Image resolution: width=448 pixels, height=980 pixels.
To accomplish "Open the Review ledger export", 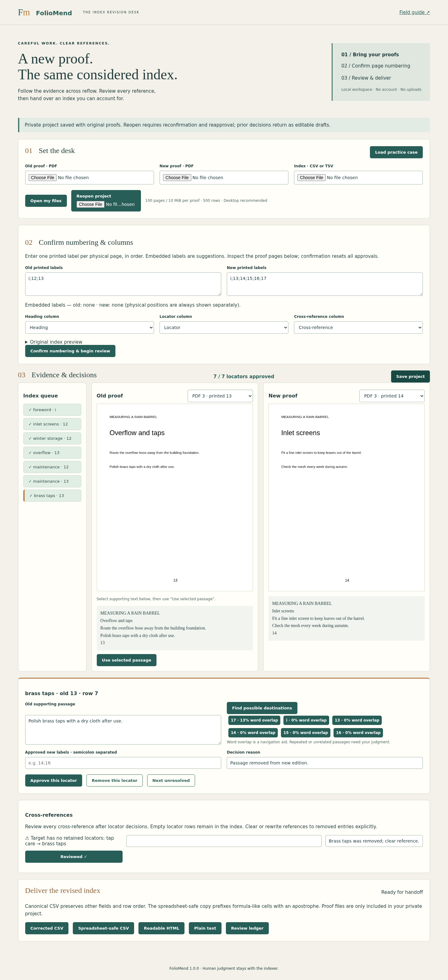I will point(247,928).
